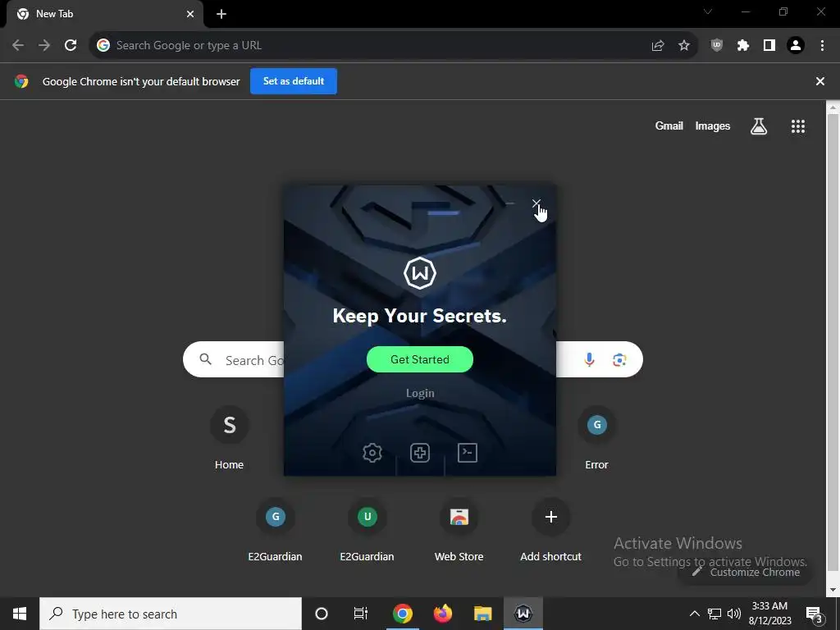Start voice search with microphone icon
The image size is (840, 630).
[x=589, y=359]
